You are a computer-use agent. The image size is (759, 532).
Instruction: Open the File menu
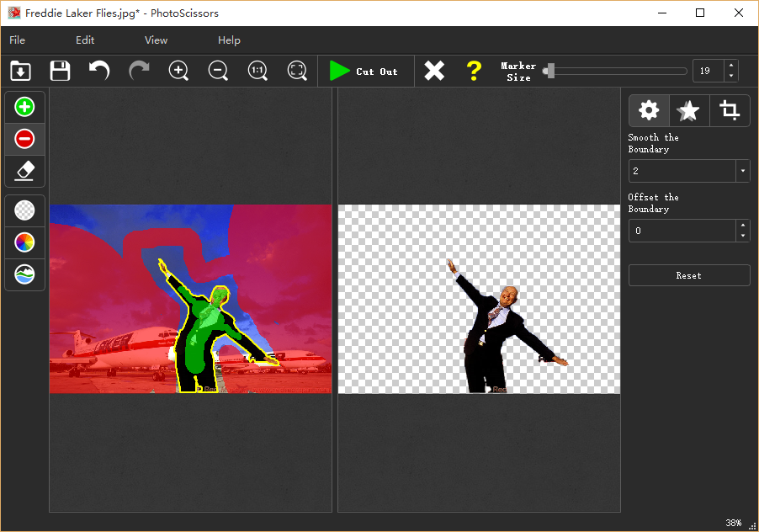[18, 40]
